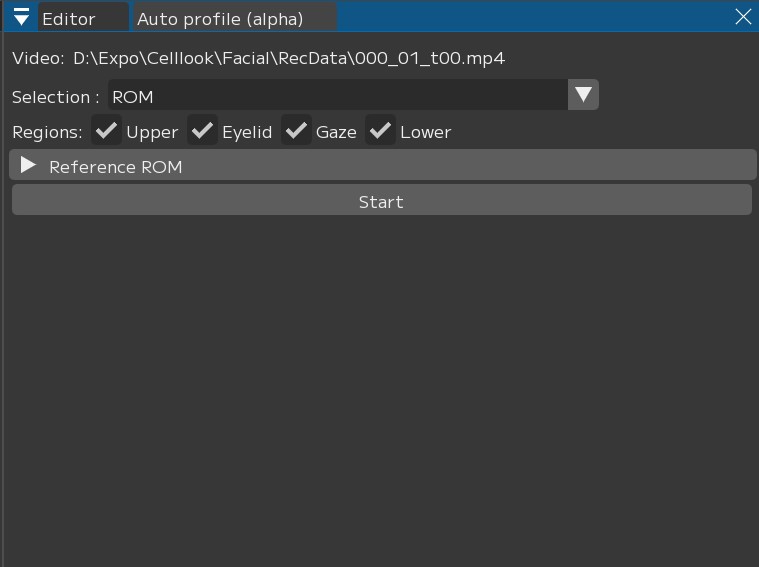The height and width of the screenshot is (567, 759).
Task: Uncheck the Upper region checkbox
Action: [x=106, y=131]
